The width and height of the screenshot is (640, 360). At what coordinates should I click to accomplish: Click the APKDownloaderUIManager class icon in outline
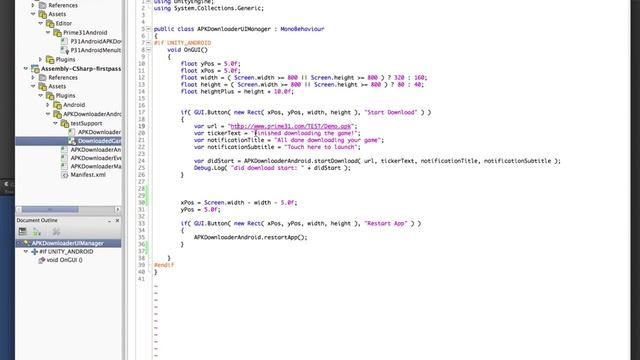click(27, 243)
